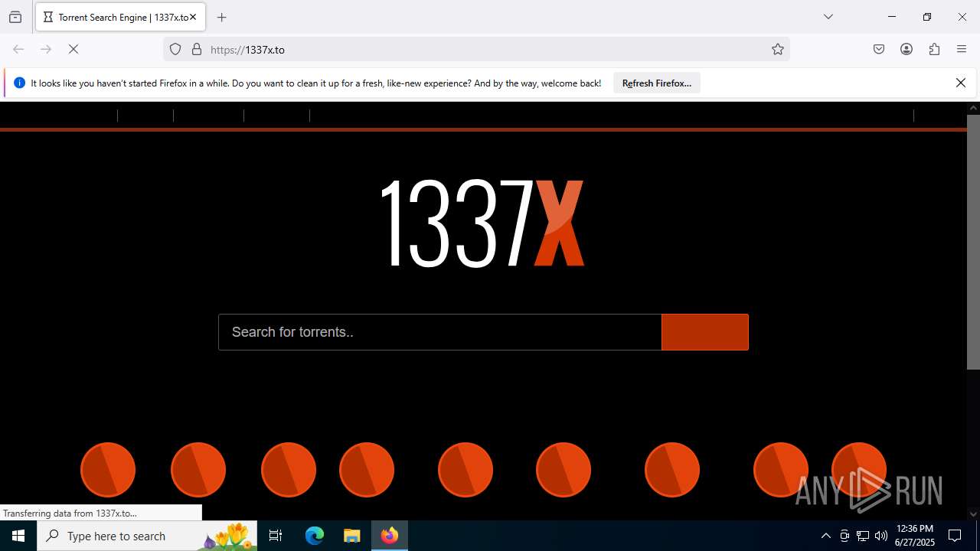Open the tracking protection shield panel
Screen dimensions: 980x551
point(175,49)
